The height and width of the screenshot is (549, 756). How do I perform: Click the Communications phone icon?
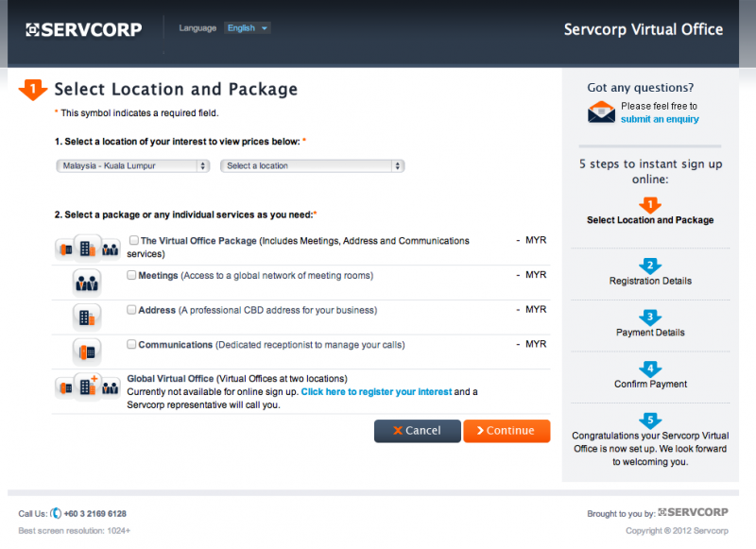pyautogui.click(x=87, y=352)
